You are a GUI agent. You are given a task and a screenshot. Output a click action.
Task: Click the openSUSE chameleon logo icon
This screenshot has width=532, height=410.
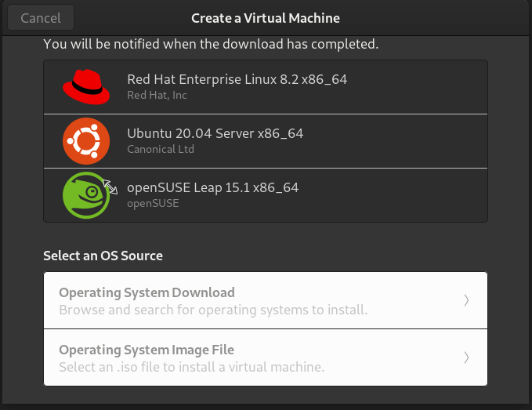(86, 195)
